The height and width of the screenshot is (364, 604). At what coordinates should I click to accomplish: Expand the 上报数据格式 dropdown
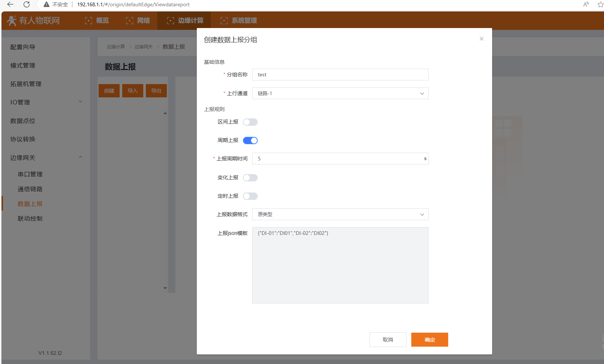click(340, 214)
